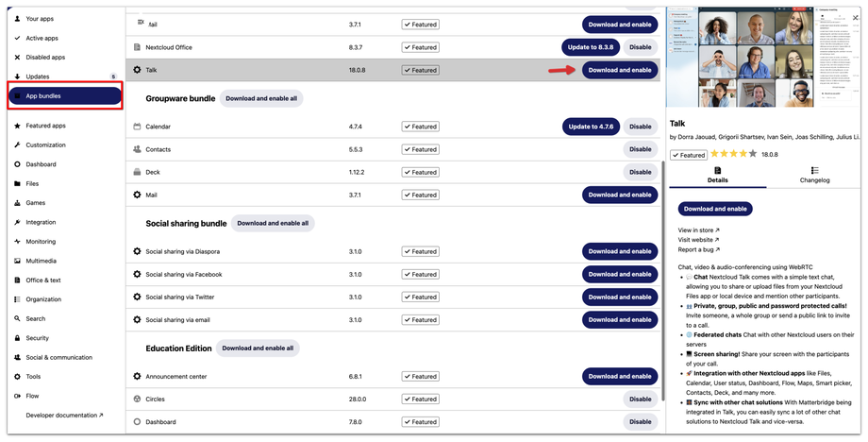This screenshot has height=442, width=868.
Task: Click the Featured badge in details panel
Action: (x=689, y=155)
